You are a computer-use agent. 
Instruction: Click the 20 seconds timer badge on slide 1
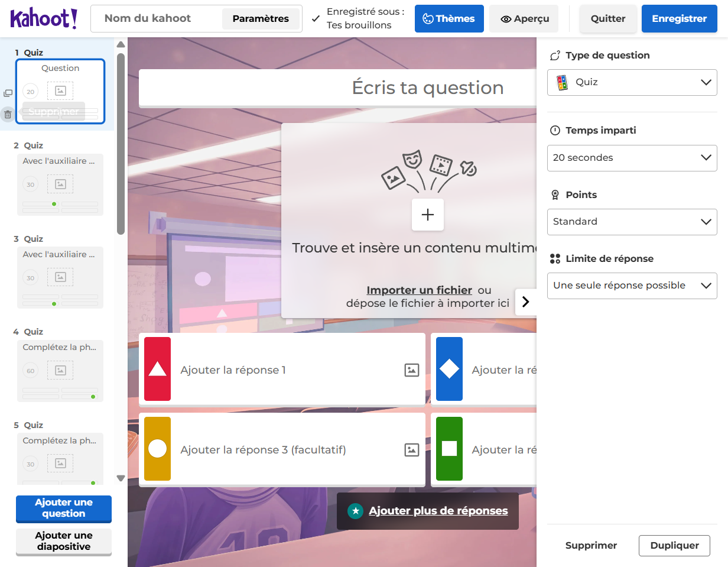(31, 92)
